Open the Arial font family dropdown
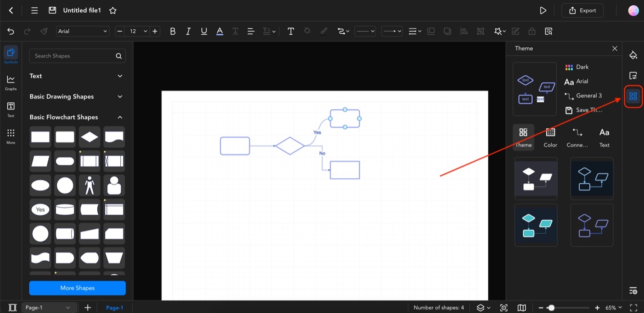The image size is (644, 313). pos(82,31)
